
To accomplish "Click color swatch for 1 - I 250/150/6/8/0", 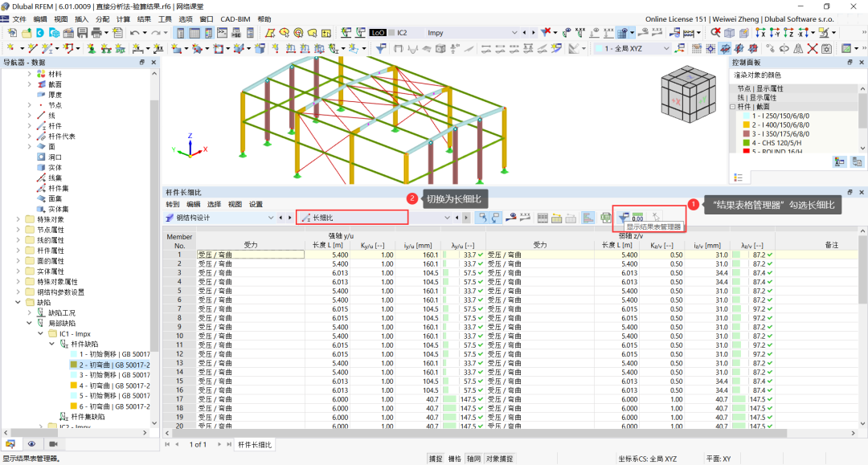I will [x=746, y=116].
